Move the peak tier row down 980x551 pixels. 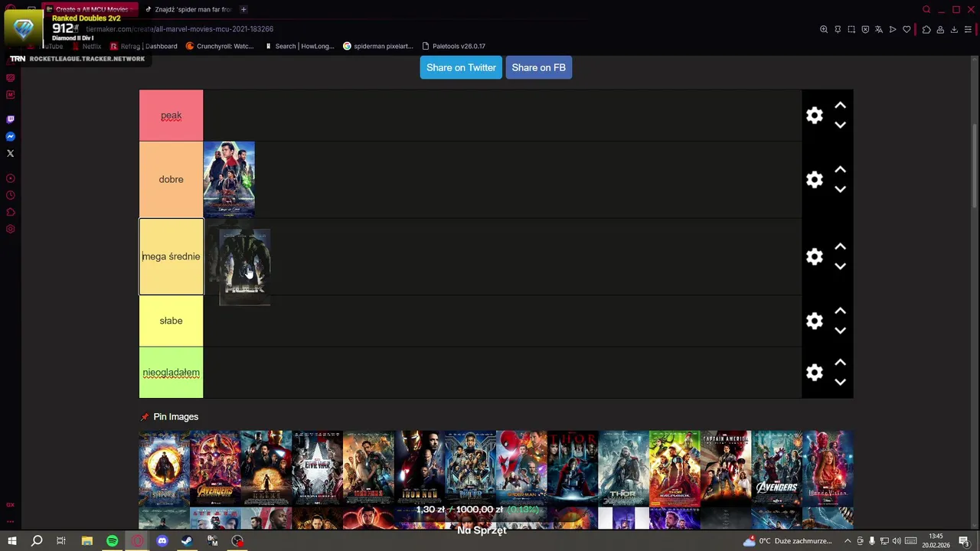(x=840, y=125)
